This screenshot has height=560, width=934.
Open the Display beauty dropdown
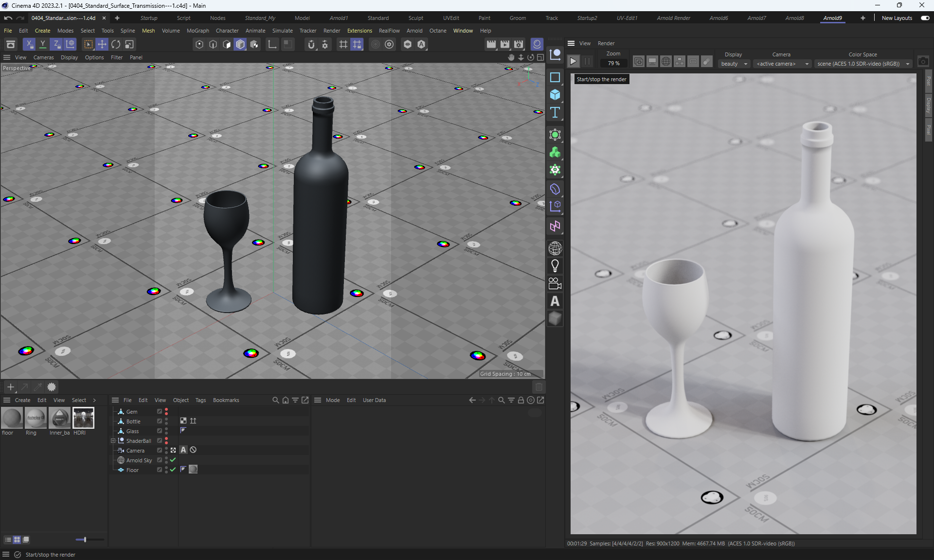point(734,64)
